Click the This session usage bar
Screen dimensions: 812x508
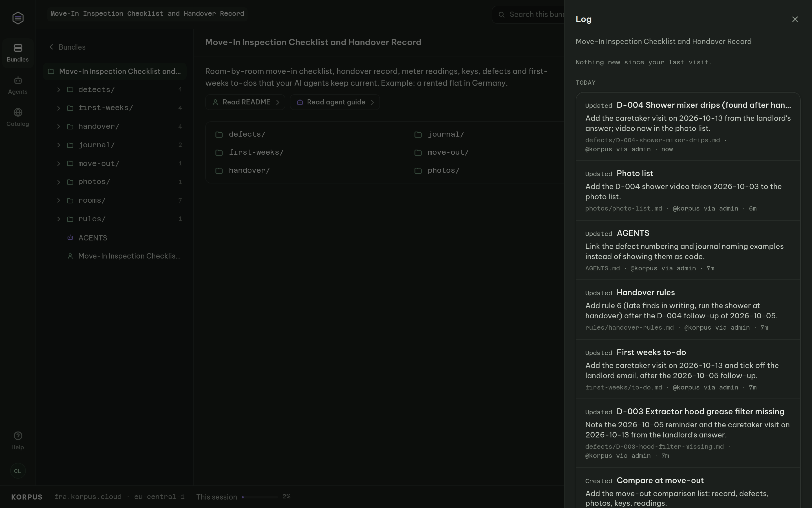click(260, 497)
